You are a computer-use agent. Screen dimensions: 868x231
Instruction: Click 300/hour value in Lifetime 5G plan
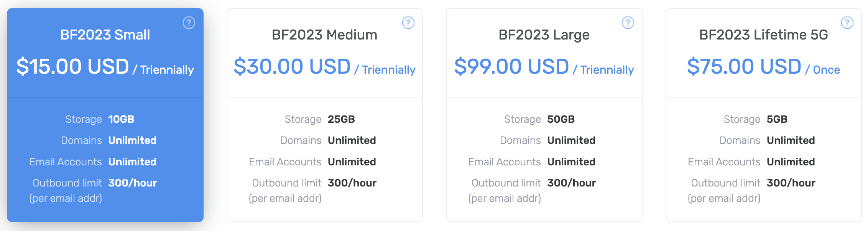point(791,183)
